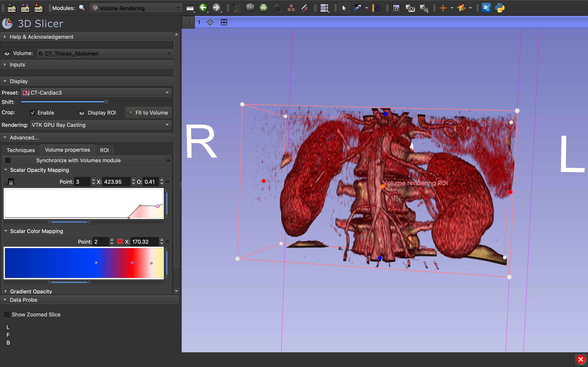Center the 3D view icon
The height and width of the screenshot is (367, 588).
[x=210, y=22]
